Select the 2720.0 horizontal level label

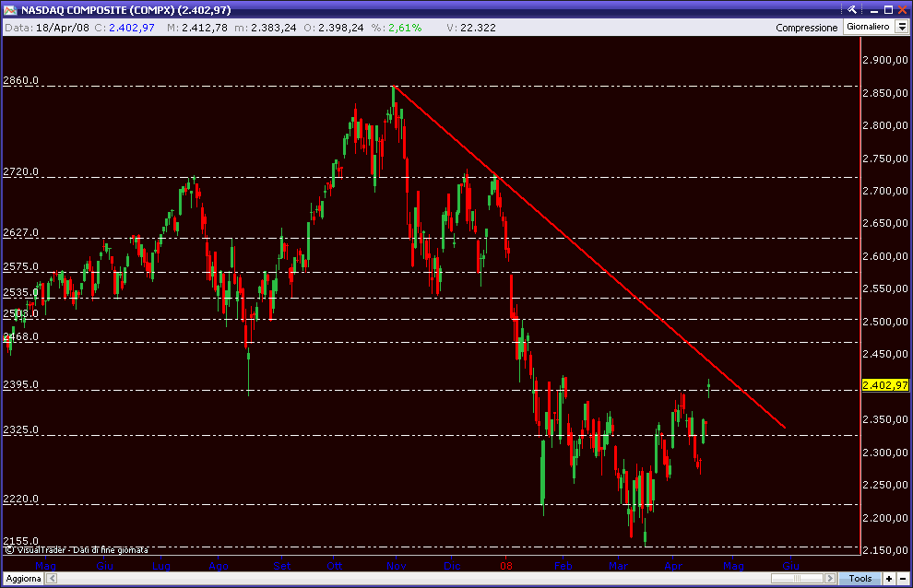pyautogui.click(x=21, y=172)
